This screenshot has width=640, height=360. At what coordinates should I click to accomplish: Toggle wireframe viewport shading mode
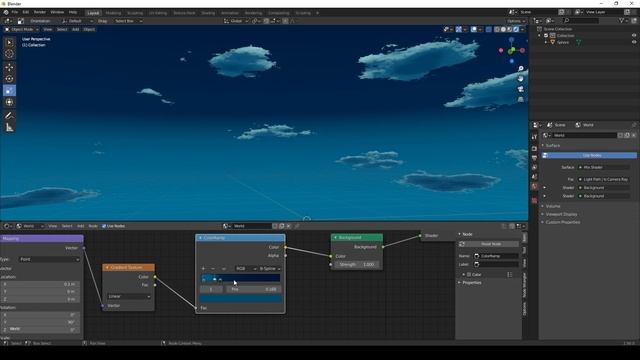coord(497,29)
